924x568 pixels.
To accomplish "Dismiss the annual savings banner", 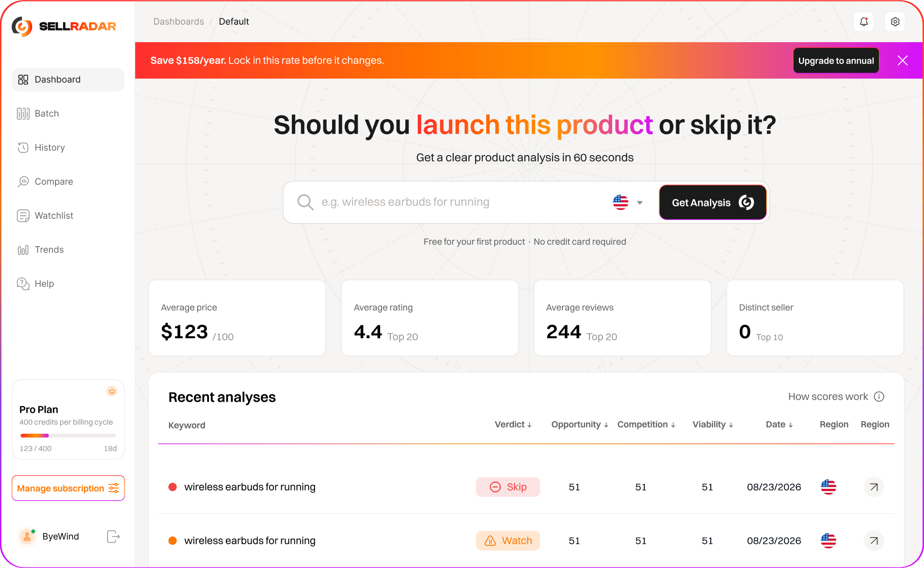I will (x=902, y=61).
